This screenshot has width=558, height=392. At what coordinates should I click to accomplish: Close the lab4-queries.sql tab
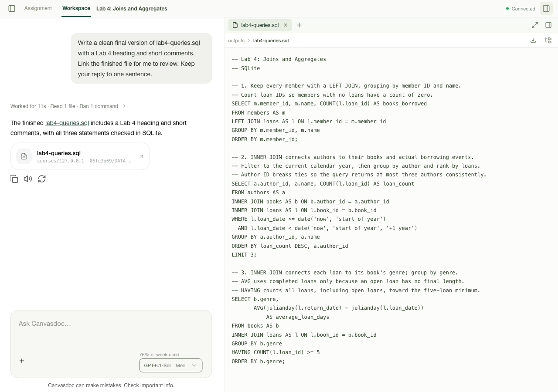(286, 25)
